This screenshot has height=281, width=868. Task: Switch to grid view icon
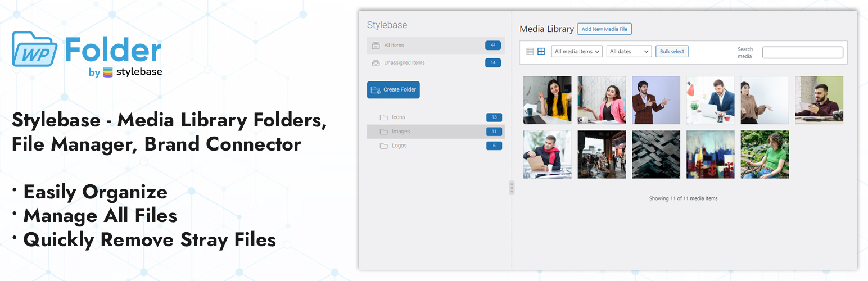click(x=541, y=51)
